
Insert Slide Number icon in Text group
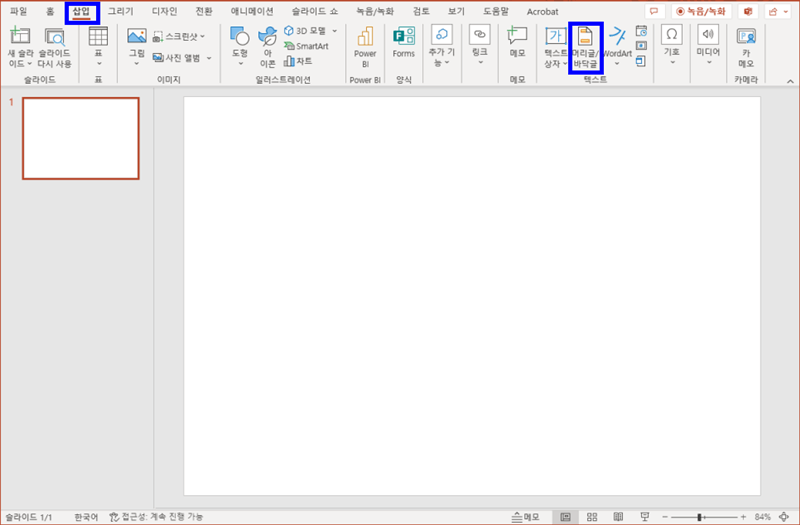641,46
